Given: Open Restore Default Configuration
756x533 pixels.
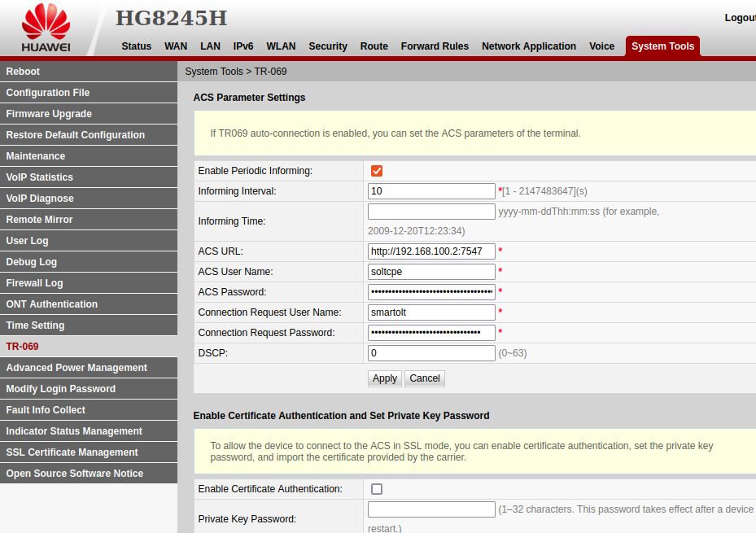Looking at the screenshot, I should (x=89, y=135).
